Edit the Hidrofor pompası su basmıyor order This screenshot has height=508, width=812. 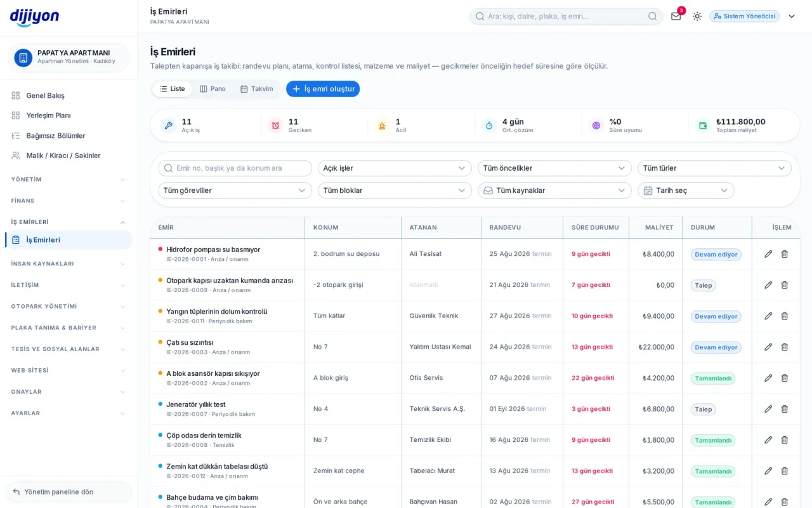click(768, 254)
